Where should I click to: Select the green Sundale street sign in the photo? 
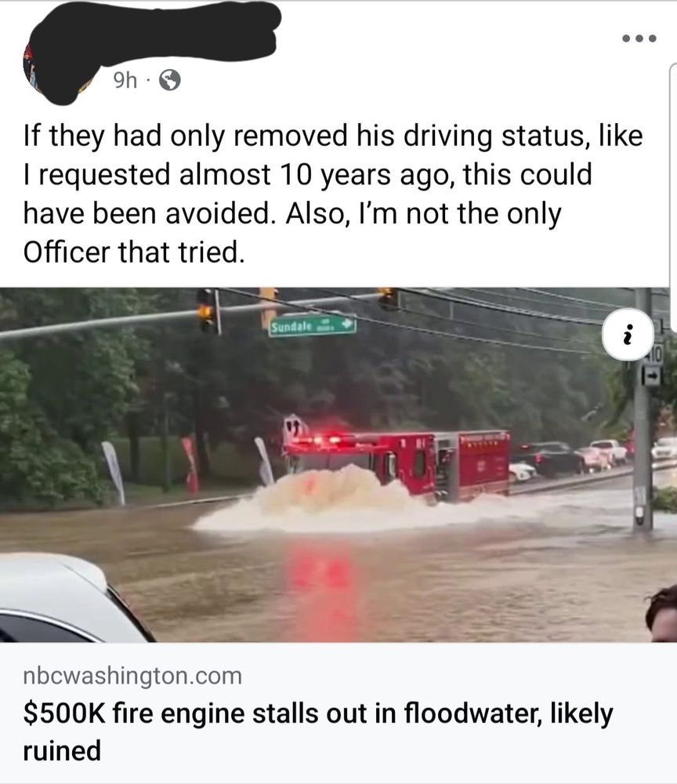point(313,325)
